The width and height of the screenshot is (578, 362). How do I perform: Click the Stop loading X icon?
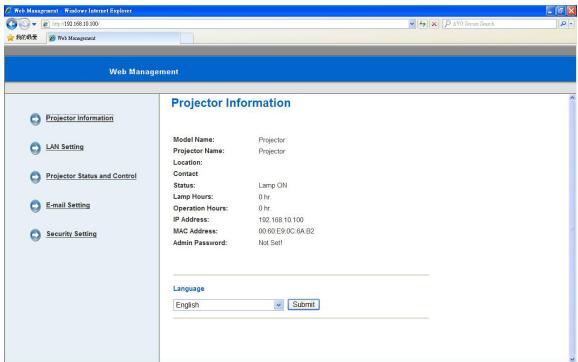click(x=434, y=24)
